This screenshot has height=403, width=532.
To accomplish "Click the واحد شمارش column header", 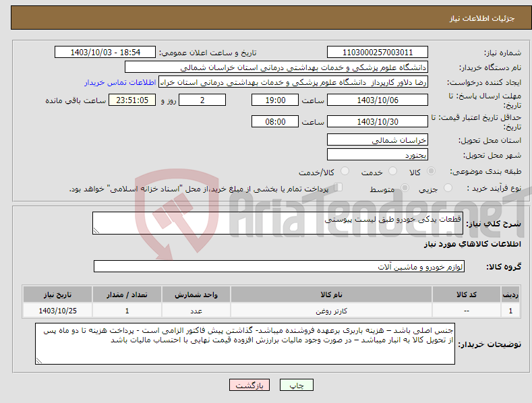I will (x=196, y=294).
